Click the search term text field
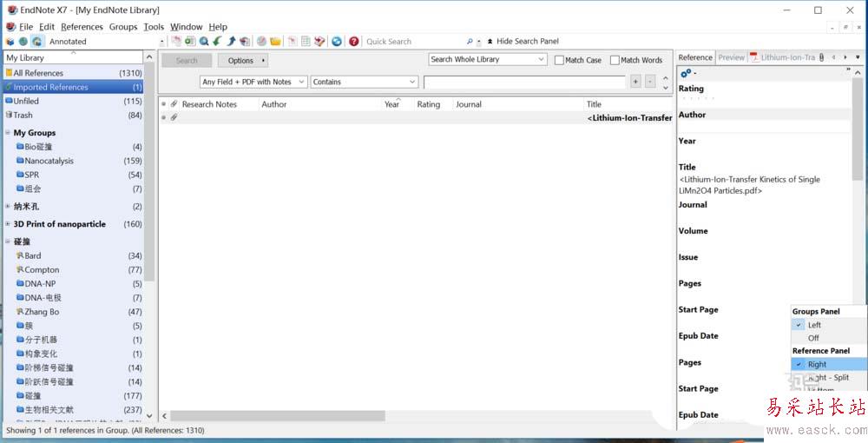The height and width of the screenshot is (443, 868). click(x=524, y=82)
